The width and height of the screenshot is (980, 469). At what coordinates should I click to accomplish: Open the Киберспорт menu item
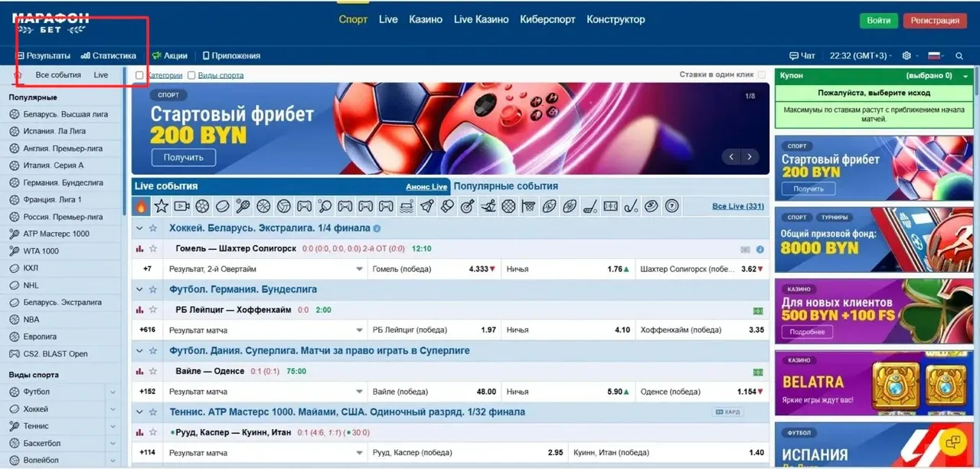tap(547, 20)
